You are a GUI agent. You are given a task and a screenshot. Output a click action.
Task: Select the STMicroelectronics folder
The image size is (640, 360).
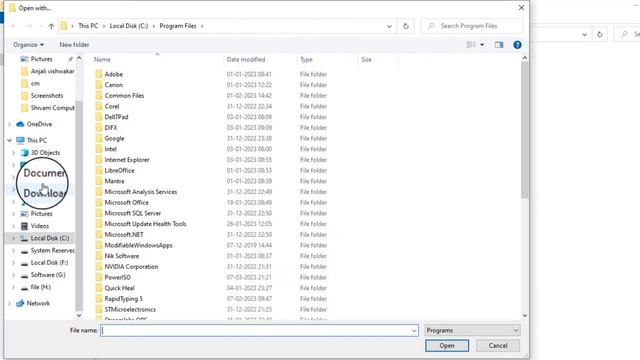coord(130,309)
